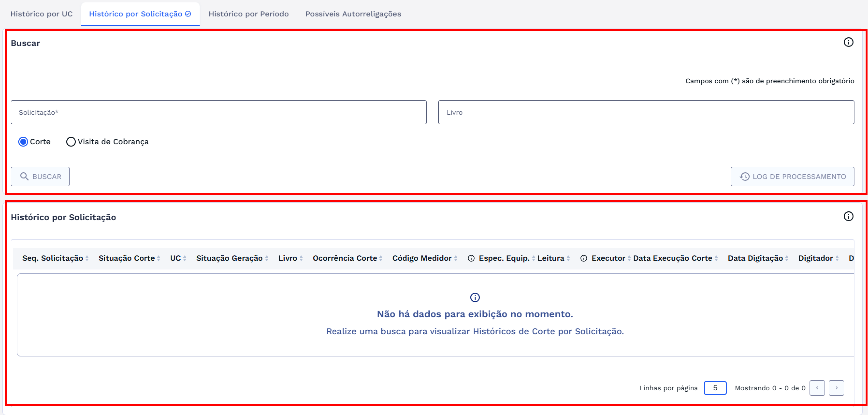Click the info icon in Buscar panel
Image resolution: width=868 pixels, height=415 pixels.
(x=848, y=42)
